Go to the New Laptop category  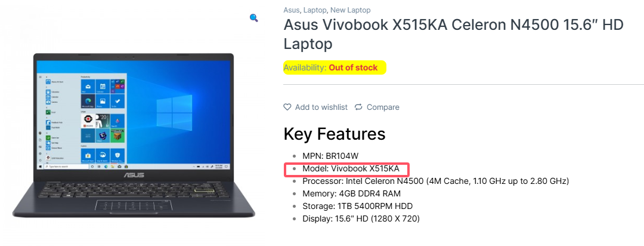351,10
